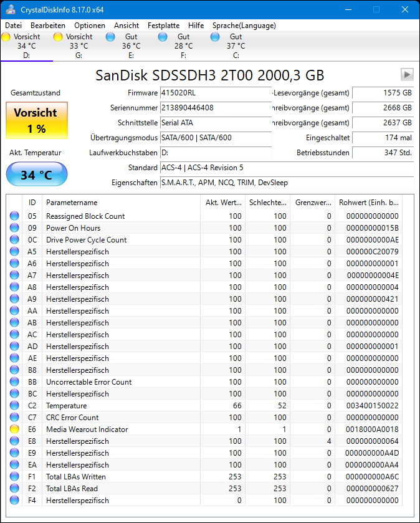Click the Eigenschaften field with S.M.A.R.T., APM
This screenshot has width=420, height=523.
[x=287, y=183]
